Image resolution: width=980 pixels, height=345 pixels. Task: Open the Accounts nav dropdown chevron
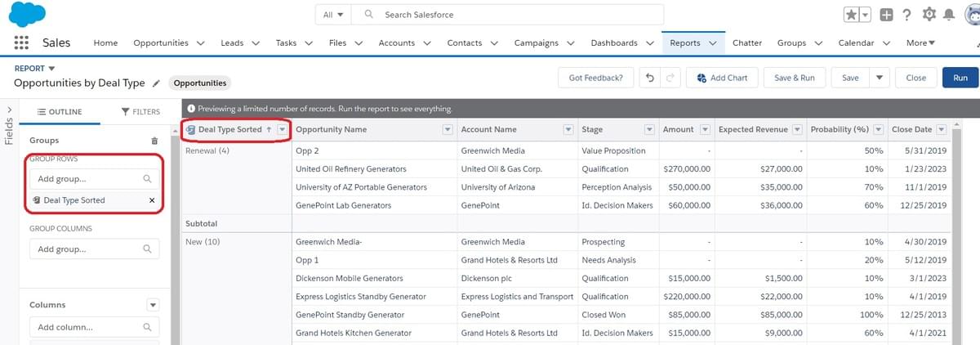tap(427, 43)
